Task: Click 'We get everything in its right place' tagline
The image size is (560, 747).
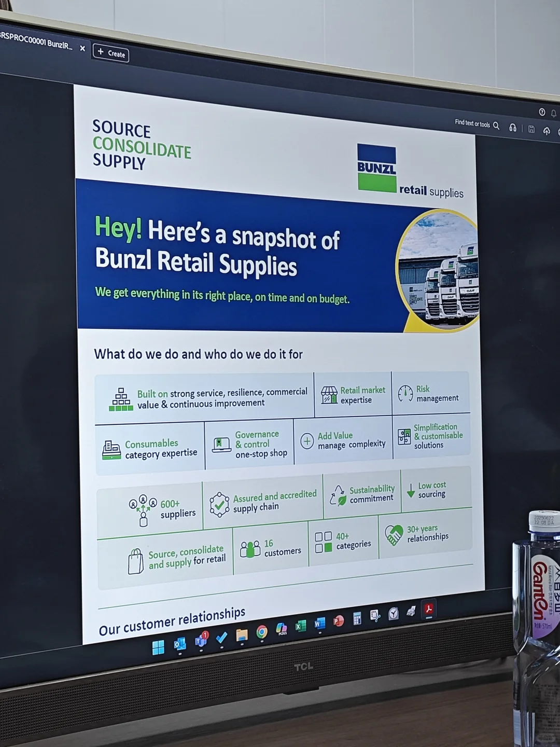Action: pos(222,295)
